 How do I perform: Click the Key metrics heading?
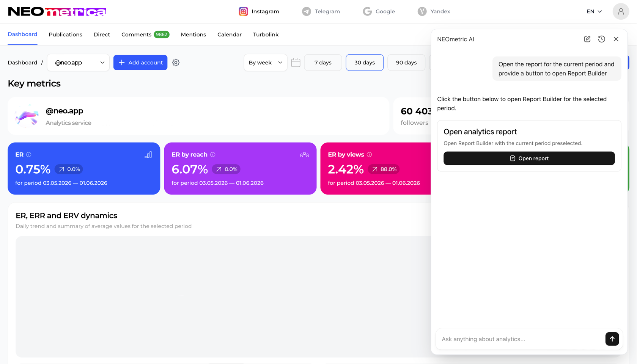34,83
